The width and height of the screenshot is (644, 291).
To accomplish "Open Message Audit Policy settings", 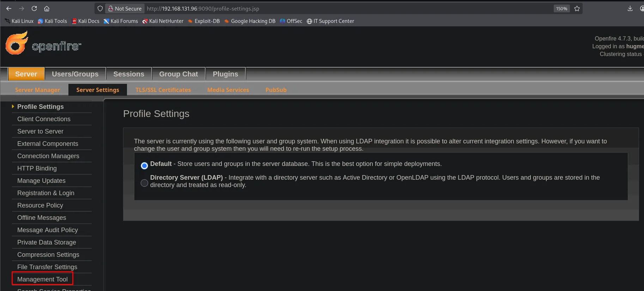I will pos(48,230).
